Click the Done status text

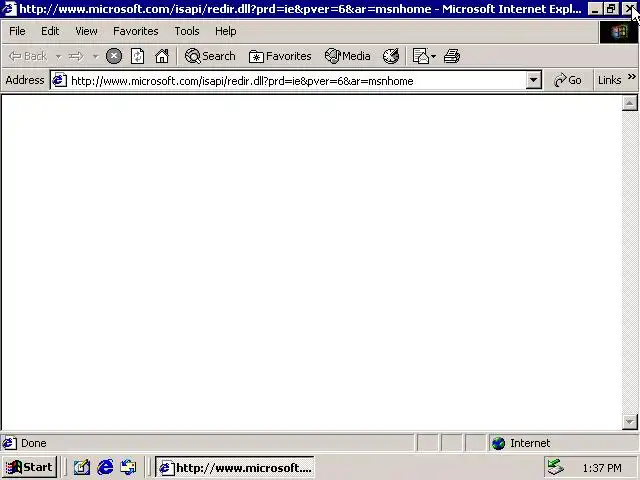click(x=33, y=443)
